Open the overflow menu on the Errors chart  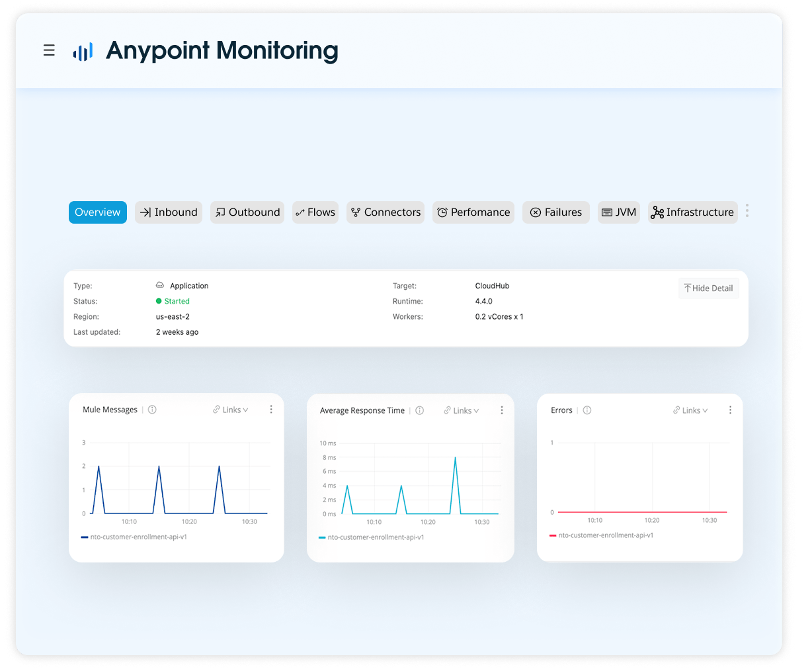pos(730,410)
